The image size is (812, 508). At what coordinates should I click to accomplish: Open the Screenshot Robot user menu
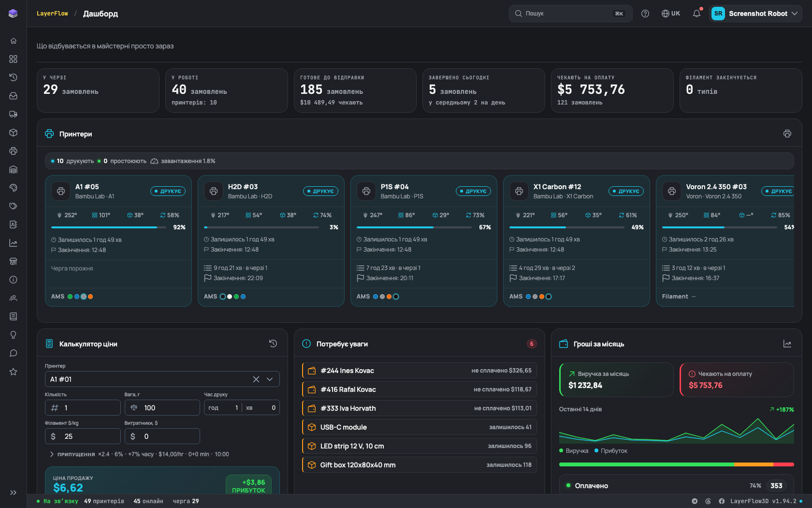point(755,14)
